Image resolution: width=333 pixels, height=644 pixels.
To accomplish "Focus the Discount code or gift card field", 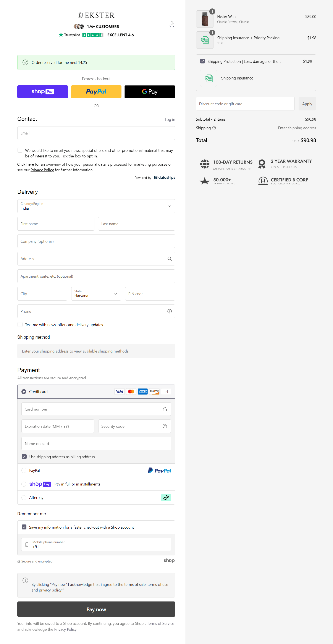I will 245,104.
